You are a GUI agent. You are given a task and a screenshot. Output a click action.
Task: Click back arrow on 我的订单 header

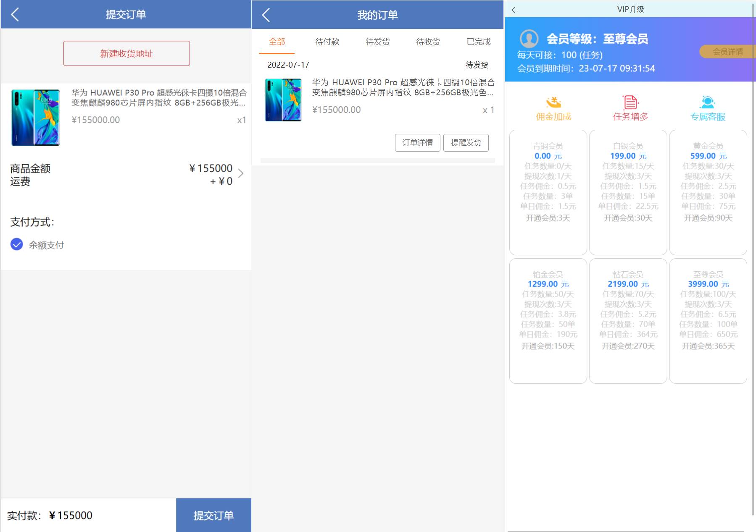coord(266,15)
